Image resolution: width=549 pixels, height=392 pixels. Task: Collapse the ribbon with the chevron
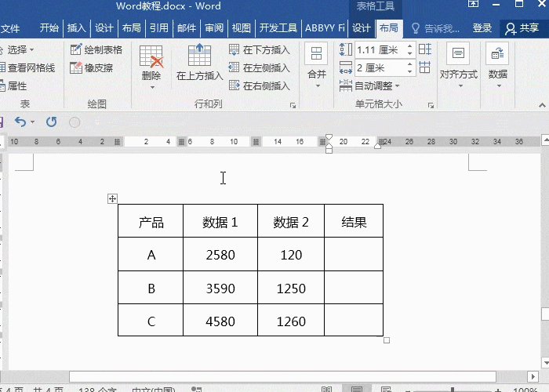[x=542, y=105]
